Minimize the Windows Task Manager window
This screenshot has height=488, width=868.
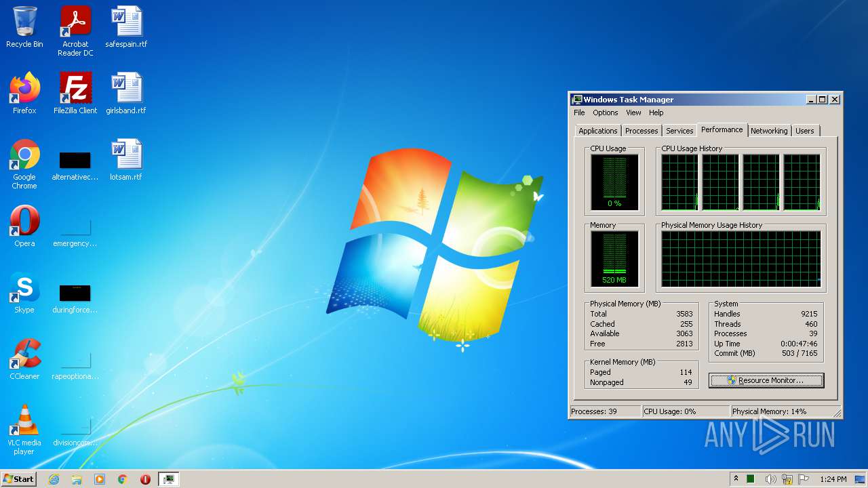coord(811,99)
